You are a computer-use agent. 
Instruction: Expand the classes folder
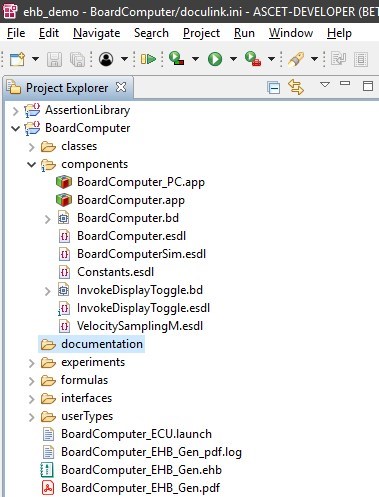31,147
